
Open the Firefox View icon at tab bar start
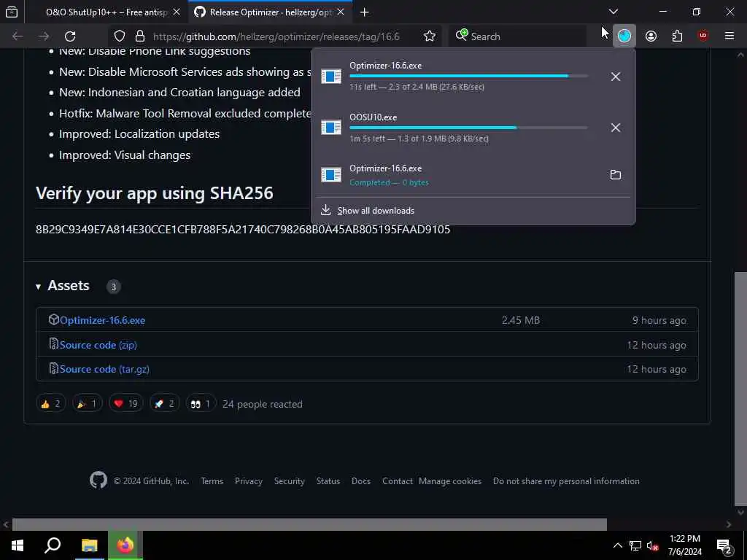tap(12, 12)
